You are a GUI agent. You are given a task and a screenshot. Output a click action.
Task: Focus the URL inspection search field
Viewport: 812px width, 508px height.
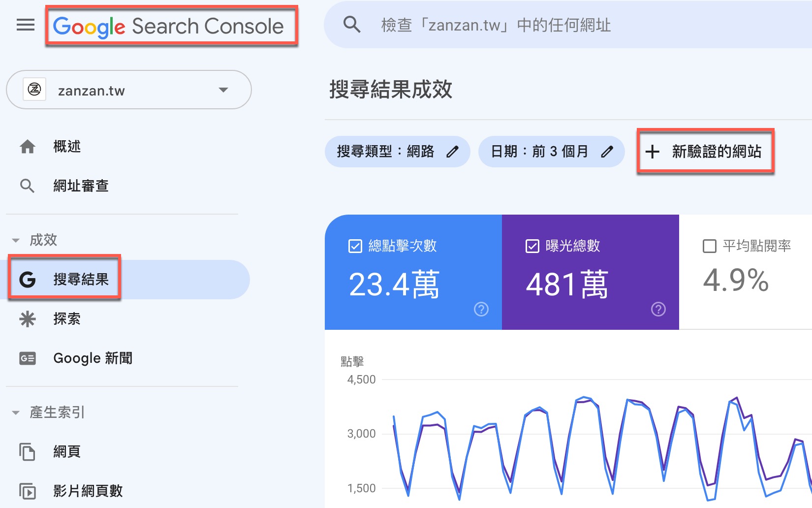pos(568,24)
